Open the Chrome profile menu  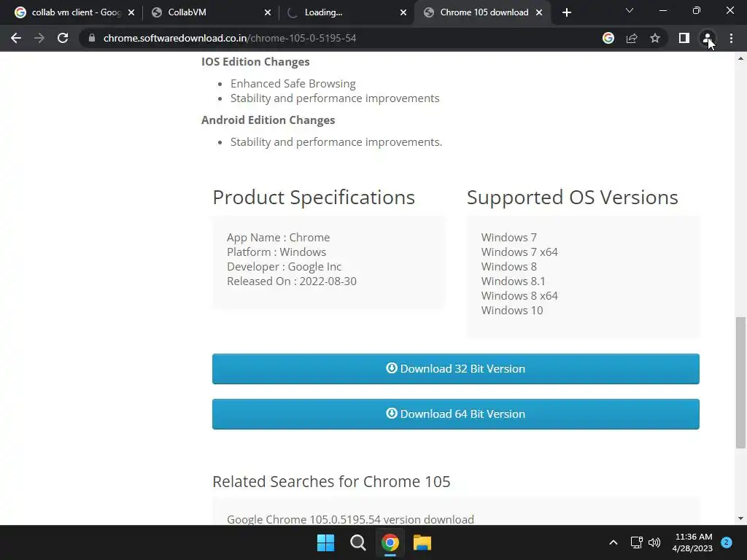pyautogui.click(x=708, y=38)
